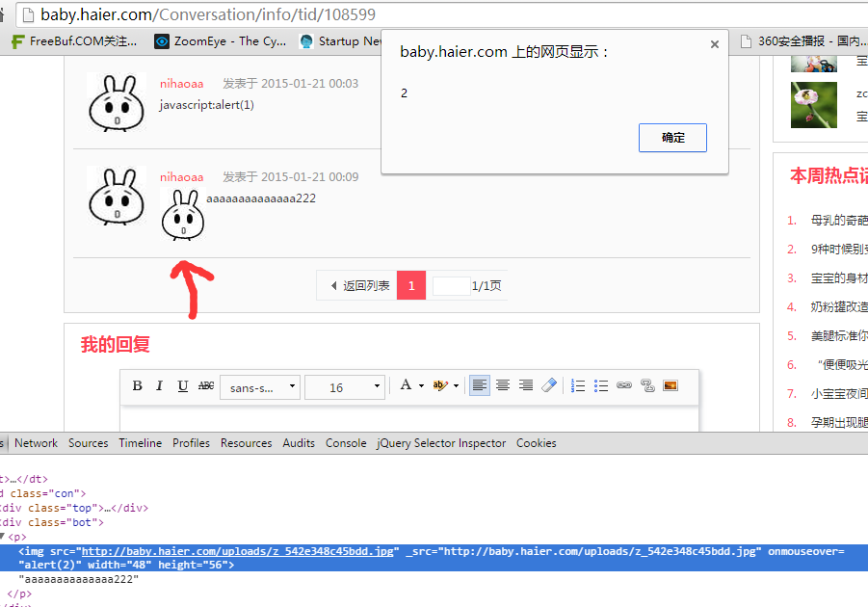Open the font color dropdown arrow

[421, 386]
